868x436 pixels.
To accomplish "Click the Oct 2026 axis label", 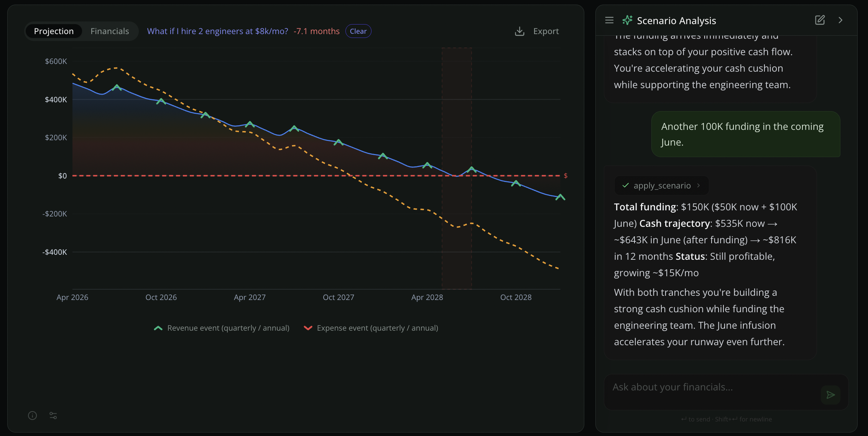I will tap(161, 297).
